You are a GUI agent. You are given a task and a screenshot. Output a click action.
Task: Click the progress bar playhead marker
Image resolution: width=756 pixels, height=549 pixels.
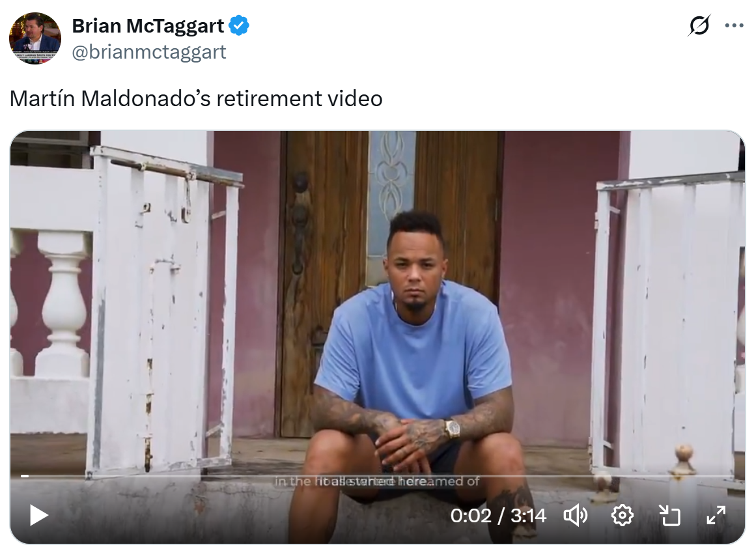(x=25, y=476)
